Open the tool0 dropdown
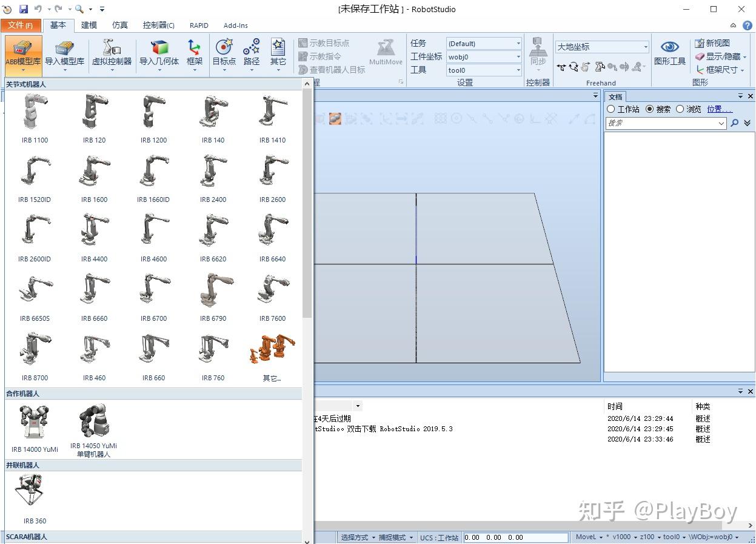The height and width of the screenshot is (544, 756). click(518, 70)
